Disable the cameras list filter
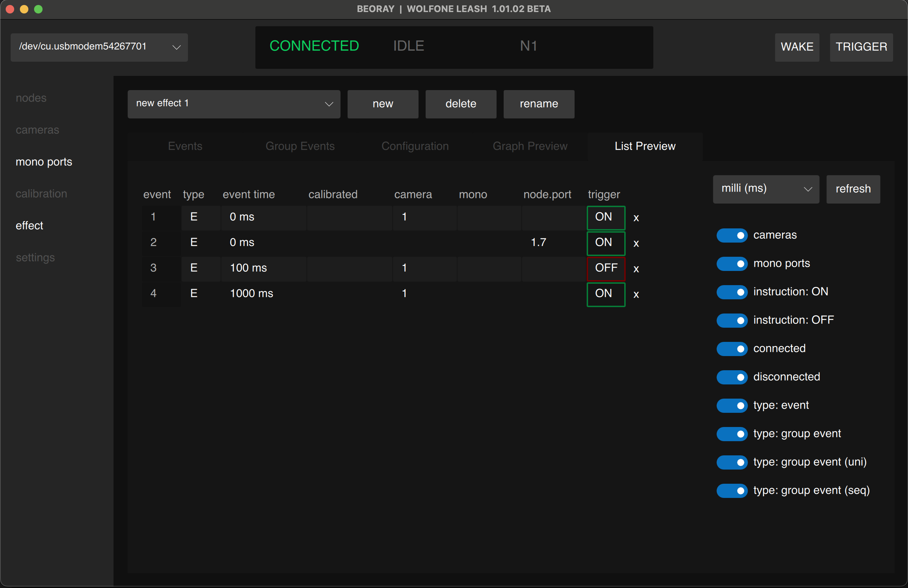Screen dimensions: 908x588 (x=731, y=235)
